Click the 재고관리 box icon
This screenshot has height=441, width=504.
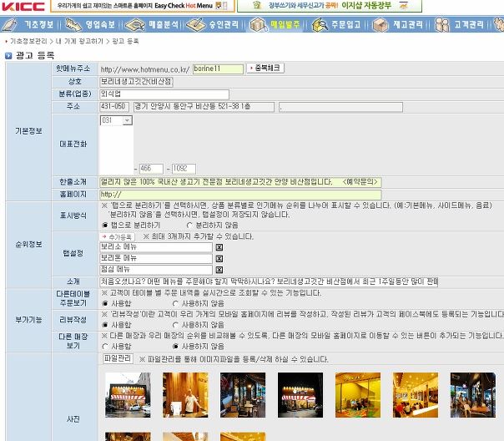click(x=381, y=25)
